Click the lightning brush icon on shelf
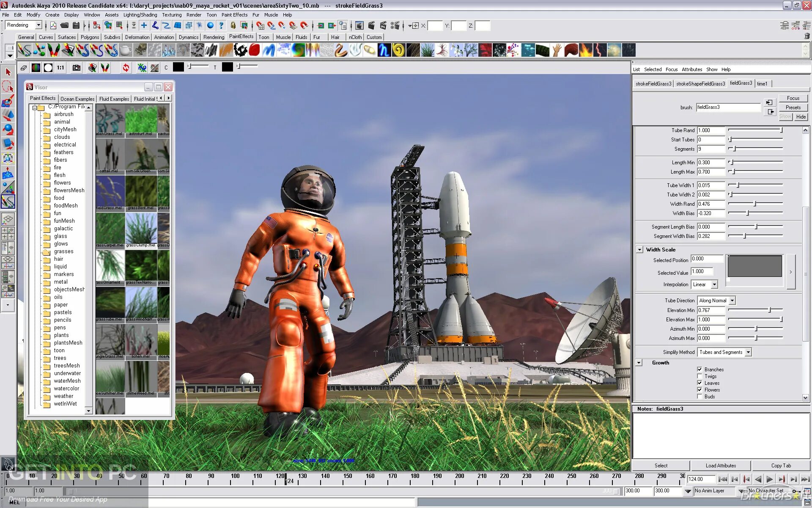The width and height of the screenshot is (812, 508). coord(600,50)
